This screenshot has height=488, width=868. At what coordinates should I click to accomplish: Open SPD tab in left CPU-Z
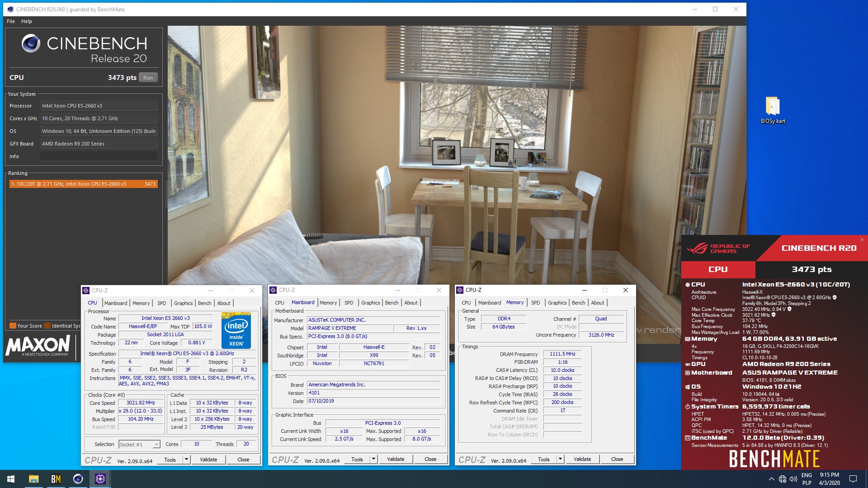click(162, 303)
